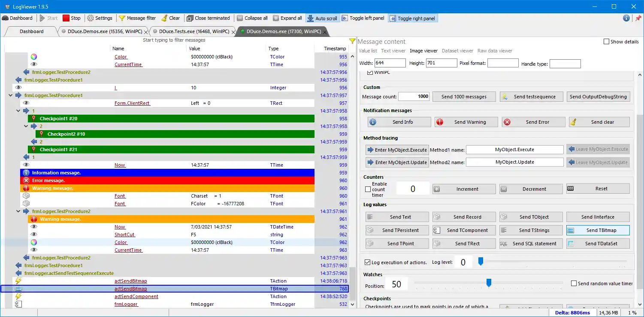Collapse all messages in the log view
This screenshot has height=317, width=644.
(252, 18)
